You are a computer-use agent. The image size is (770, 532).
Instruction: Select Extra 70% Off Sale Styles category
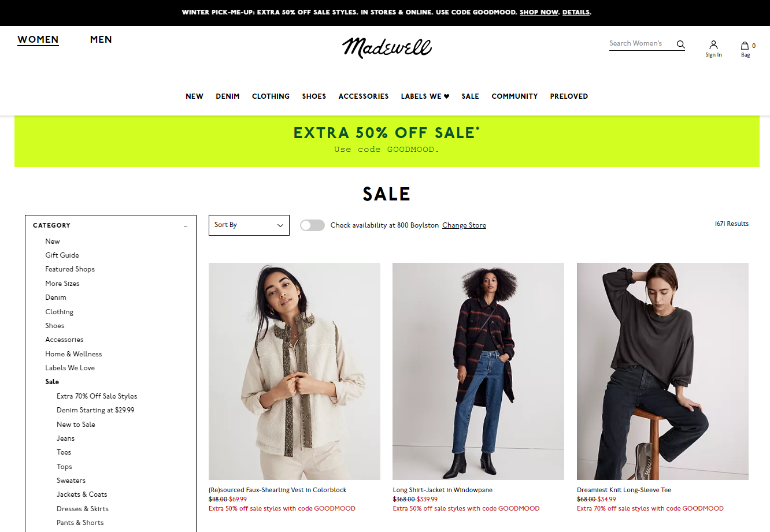[97, 396]
